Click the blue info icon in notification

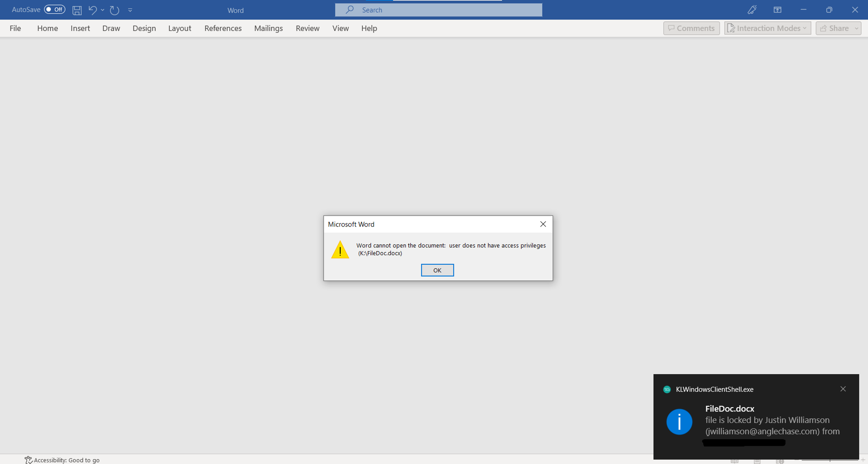point(679,421)
